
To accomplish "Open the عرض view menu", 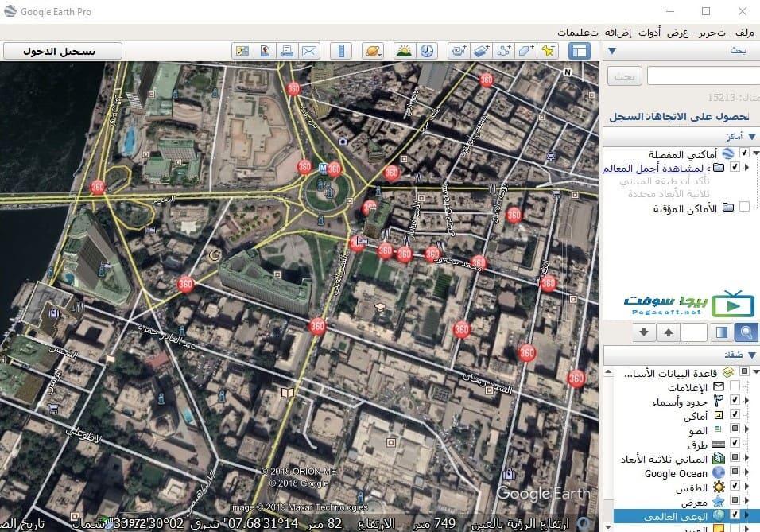I will coord(677,33).
